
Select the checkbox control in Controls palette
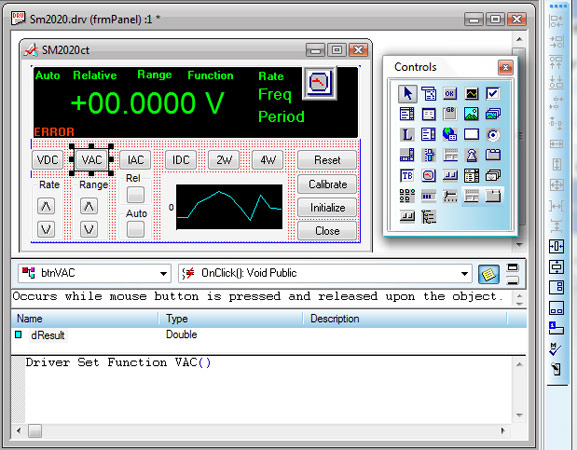493,93
